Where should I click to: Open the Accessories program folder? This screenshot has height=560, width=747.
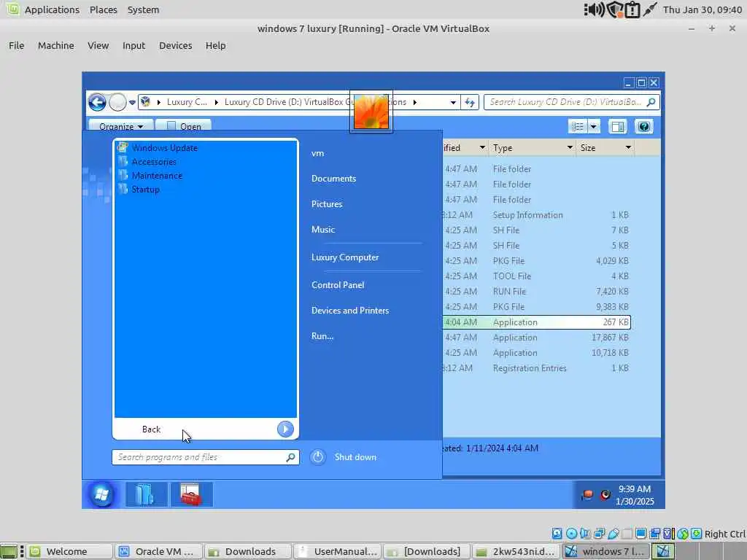[x=154, y=161]
